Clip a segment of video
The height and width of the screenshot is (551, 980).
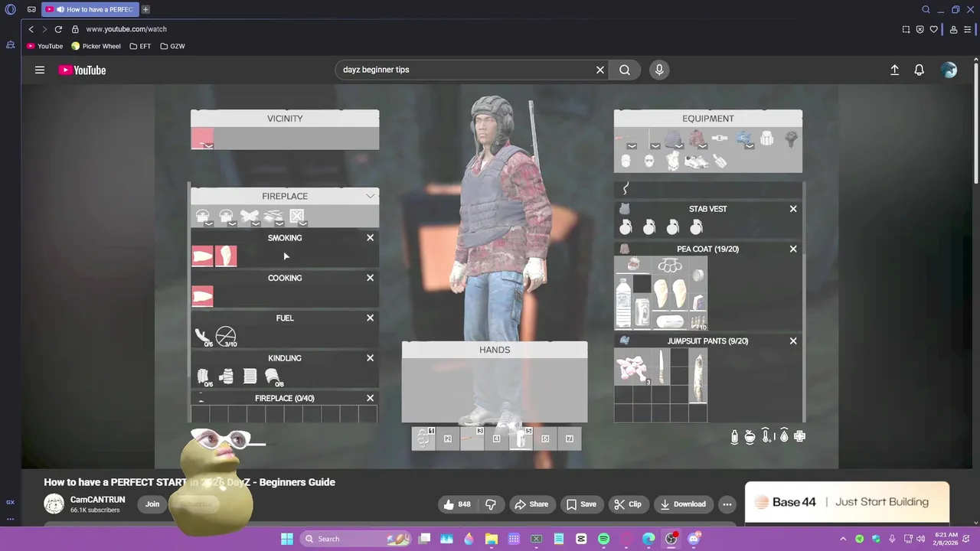tap(628, 504)
